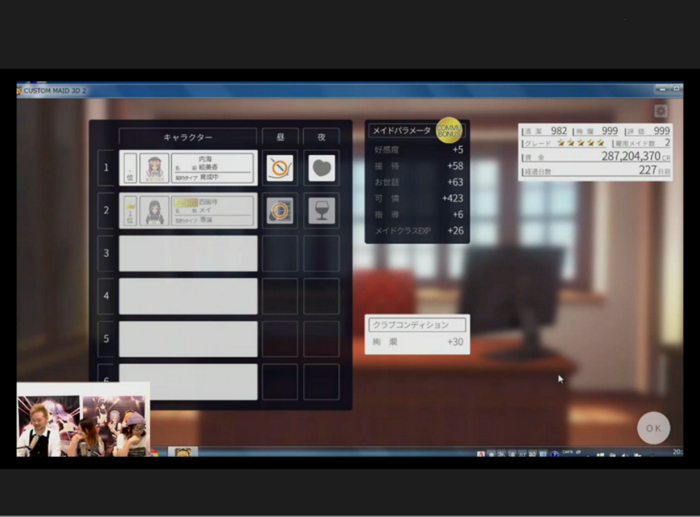The image size is (700, 517).
Task: Select row 2 daytime task icon
Action: [280, 210]
